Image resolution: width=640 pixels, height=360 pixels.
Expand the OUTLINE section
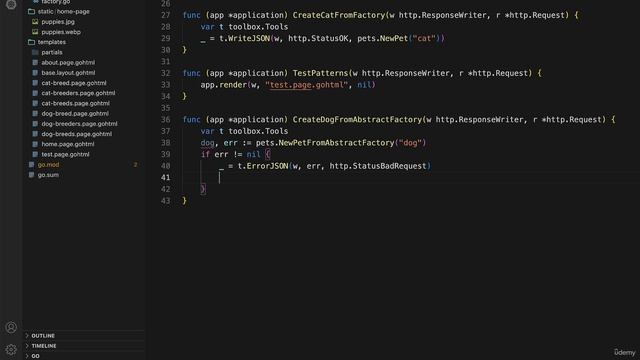click(43, 336)
